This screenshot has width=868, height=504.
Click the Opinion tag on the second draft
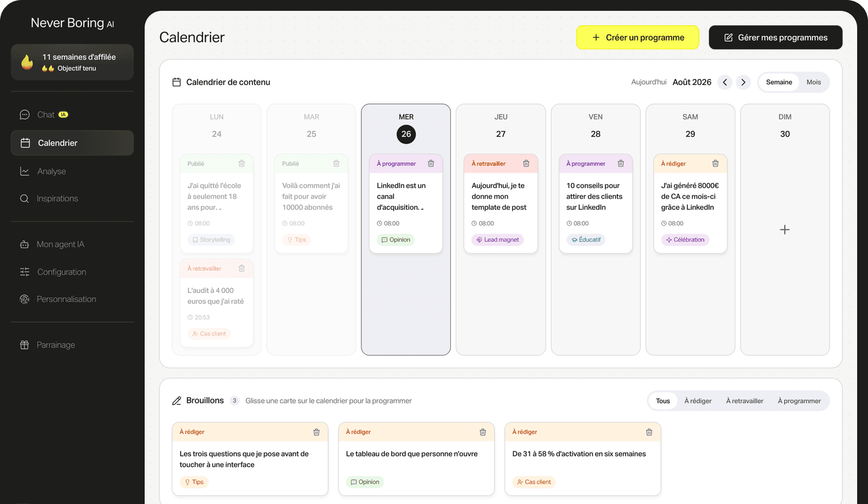tap(365, 482)
